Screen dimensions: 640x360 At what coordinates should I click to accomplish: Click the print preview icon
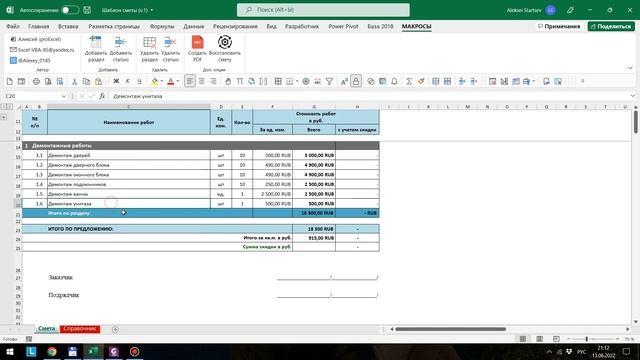(48, 82)
